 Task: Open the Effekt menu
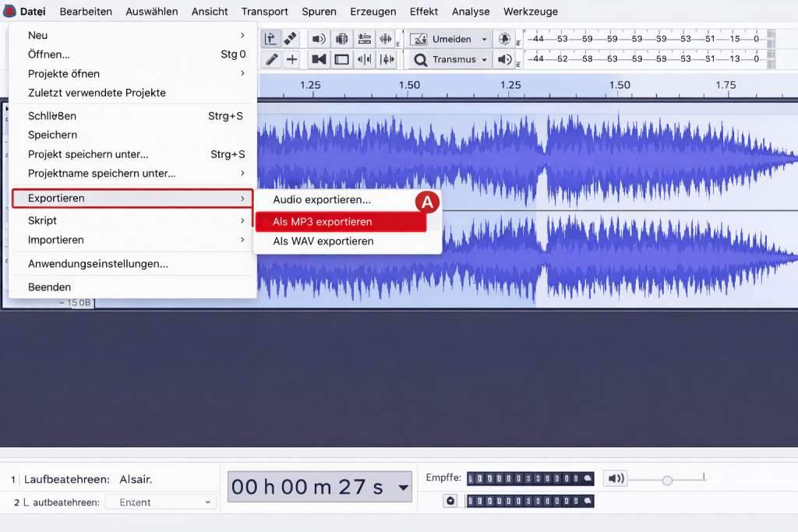(x=423, y=11)
